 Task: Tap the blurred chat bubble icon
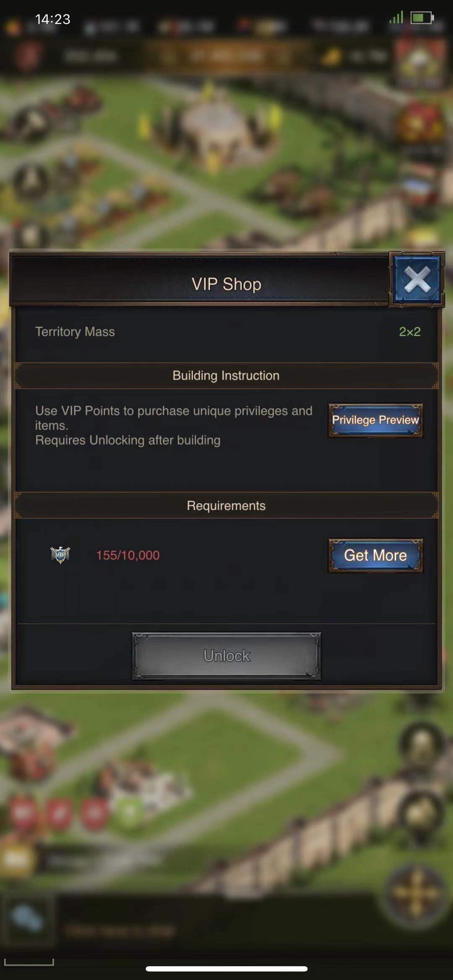pyautogui.click(x=27, y=918)
